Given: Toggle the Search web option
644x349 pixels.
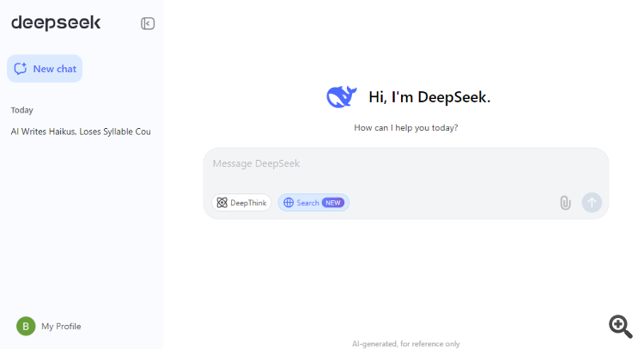Looking at the screenshot, I should [313, 203].
